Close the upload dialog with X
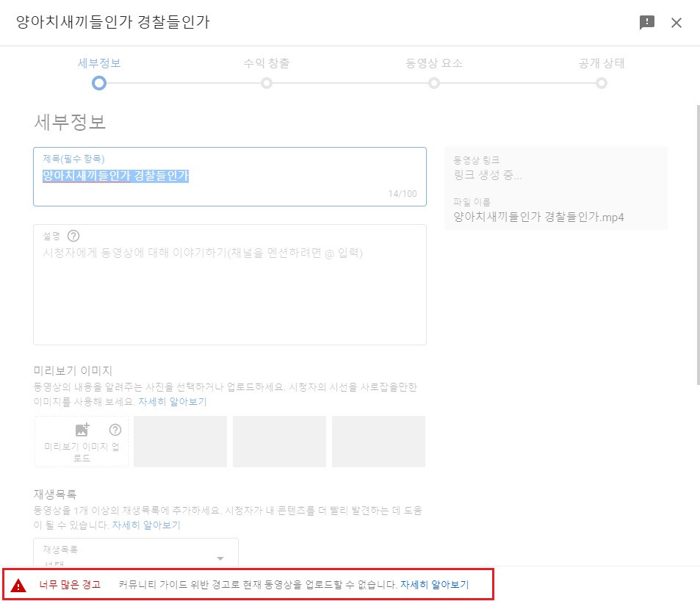 point(676,23)
